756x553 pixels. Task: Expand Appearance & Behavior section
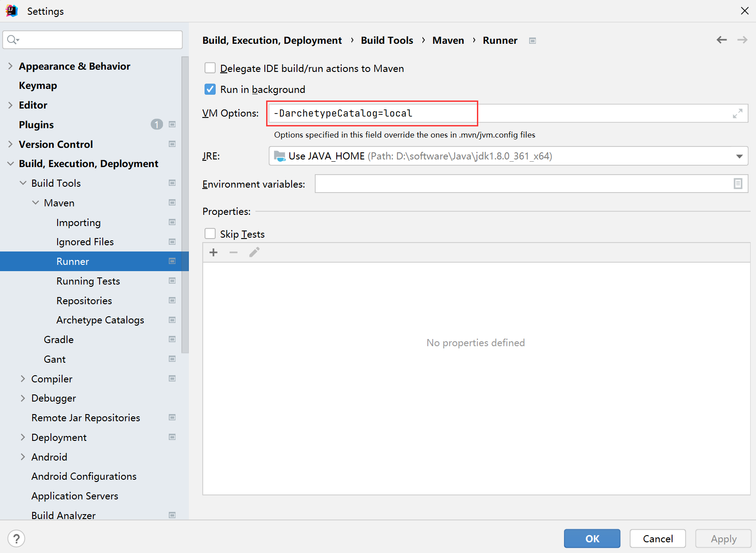[10, 66]
